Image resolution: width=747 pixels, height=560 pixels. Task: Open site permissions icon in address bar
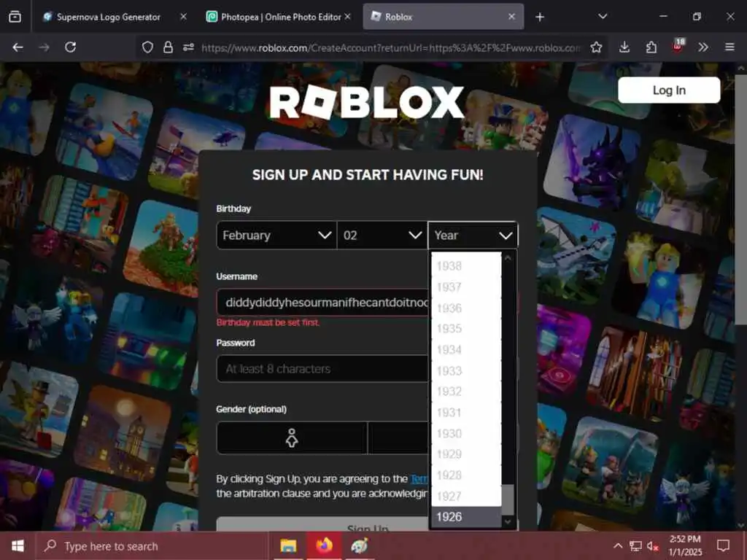tap(189, 47)
